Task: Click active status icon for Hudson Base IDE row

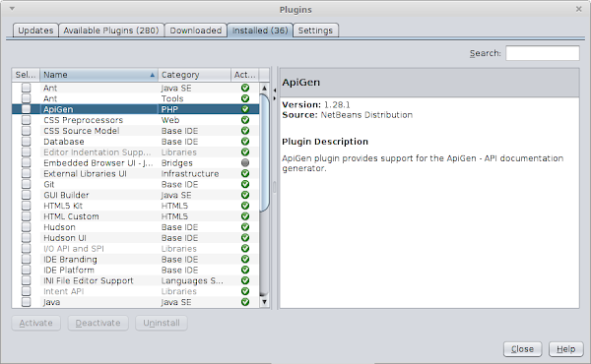Action: (x=245, y=227)
